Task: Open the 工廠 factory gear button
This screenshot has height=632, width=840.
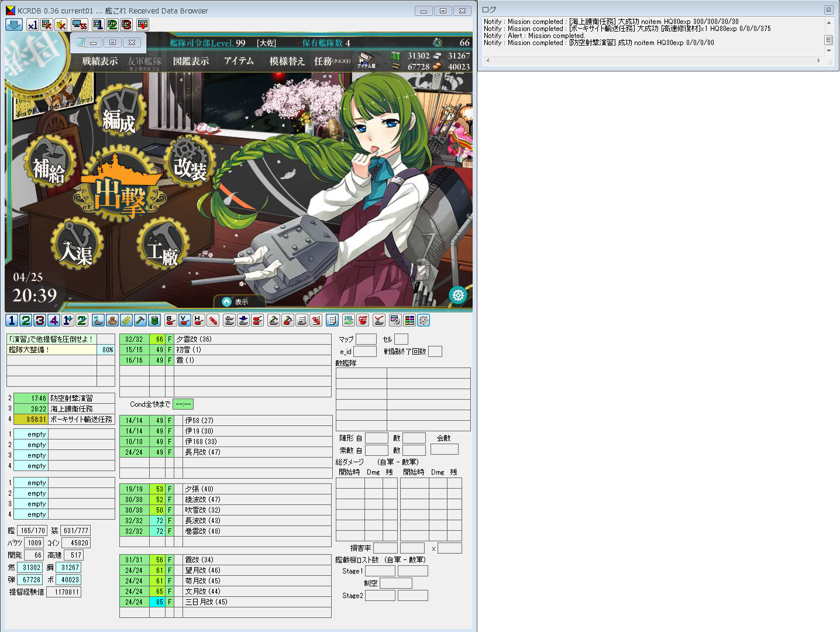Action: [163, 244]
